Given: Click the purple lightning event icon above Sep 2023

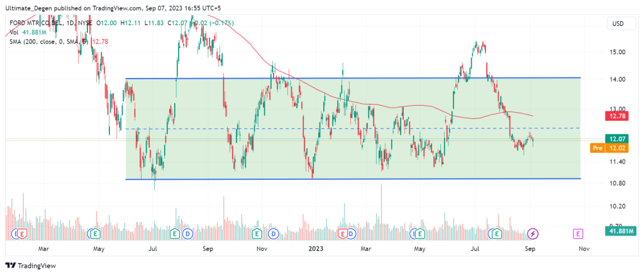Looking at the screenshot, I should (x=533, y=234).
